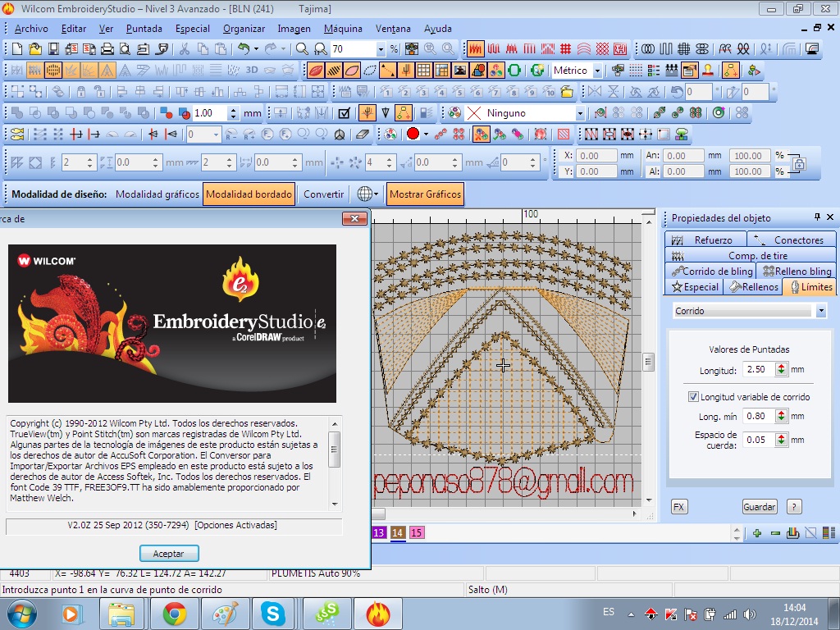Click the X position input field
The height and width of the screenshot is (630, 840).
(x=597, y=155)
